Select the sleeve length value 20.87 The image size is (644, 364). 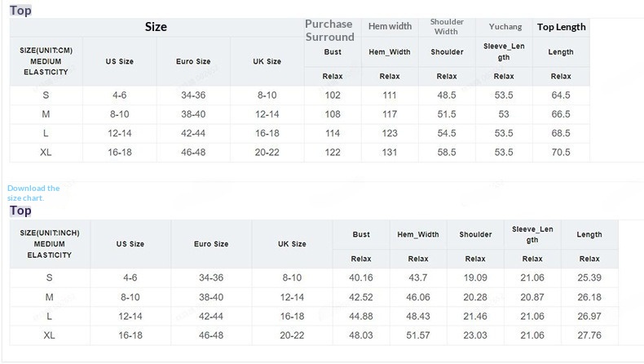coord(532,297)
